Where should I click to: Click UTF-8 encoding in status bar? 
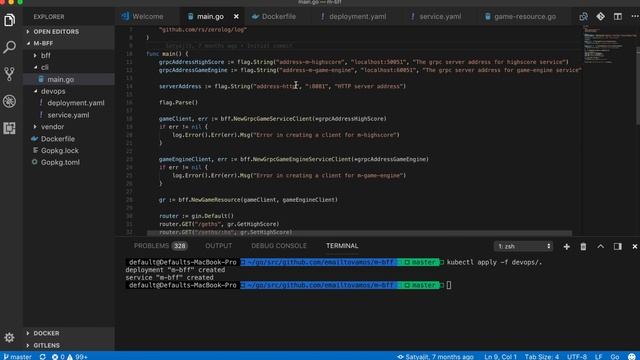[577, 357]
